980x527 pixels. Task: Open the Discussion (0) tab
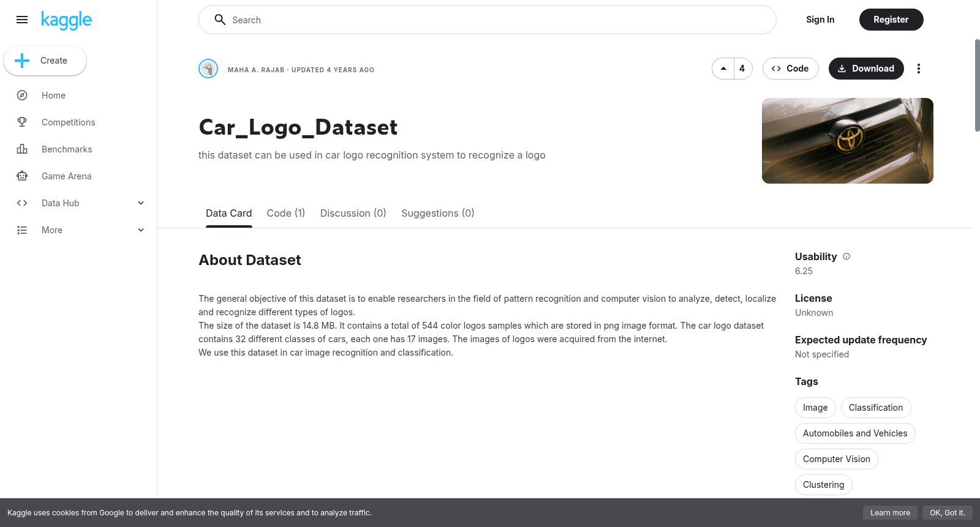[353, 213]
